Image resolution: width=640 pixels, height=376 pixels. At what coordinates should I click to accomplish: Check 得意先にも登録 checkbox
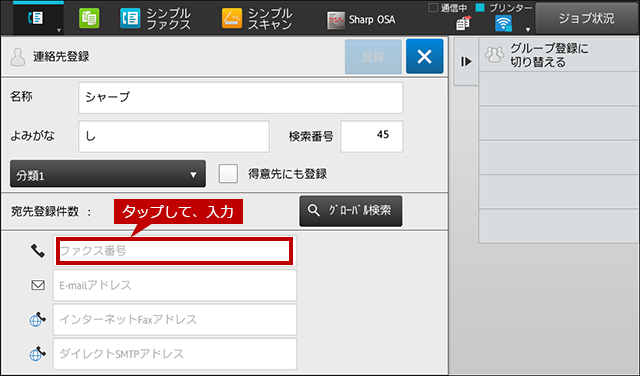[x=228, y=174]
